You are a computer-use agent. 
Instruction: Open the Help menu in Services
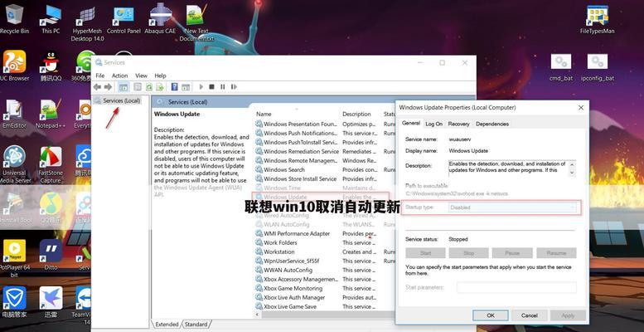[160, 76]
